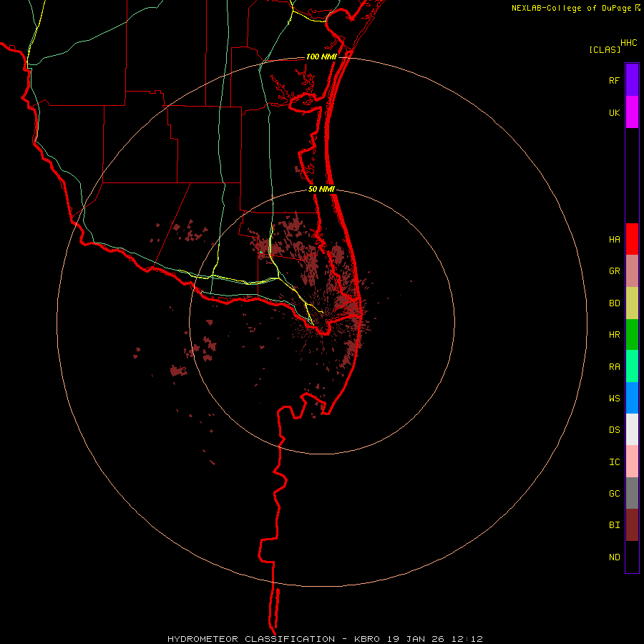Viewport: 644px width, 644px height.
Task: Select the GR legend color block
Action: [632, 271]
